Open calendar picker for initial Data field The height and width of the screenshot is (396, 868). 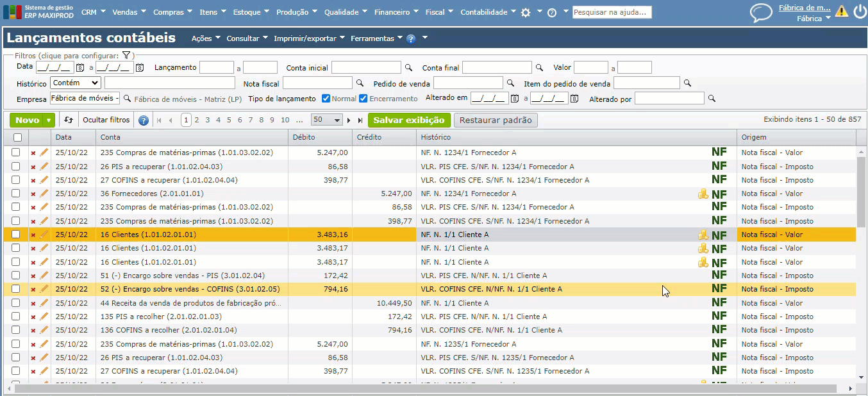(x=80, y=67)
